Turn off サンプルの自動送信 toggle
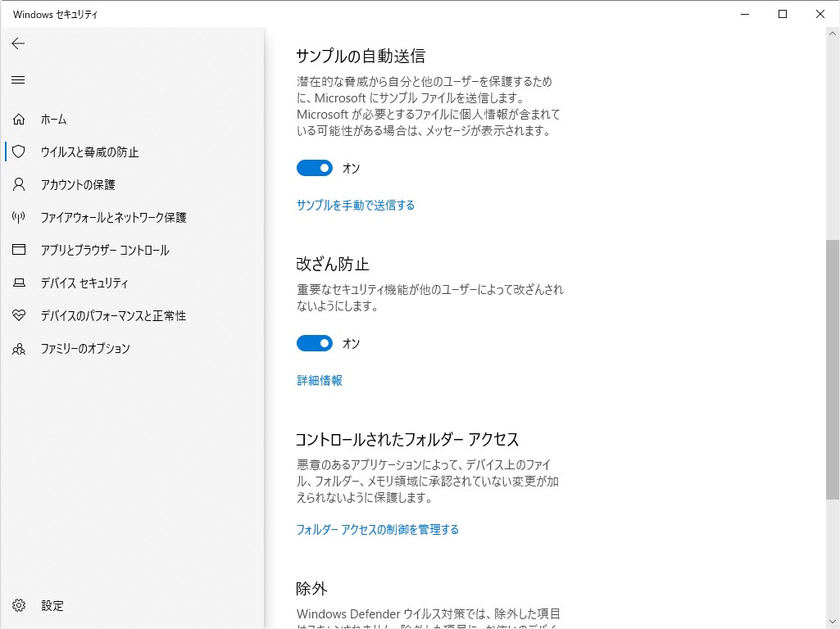Screen dimensions: 840x629 point(315,168)
